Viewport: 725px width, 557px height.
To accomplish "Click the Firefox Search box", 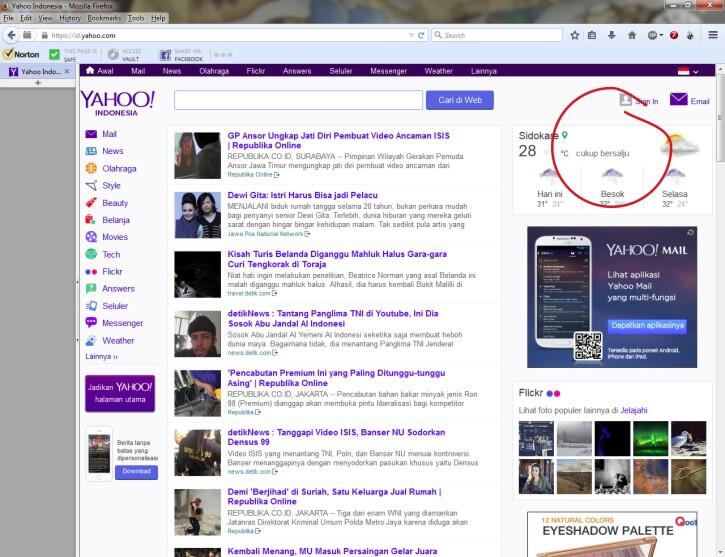I will pyautogui.click(x=497, y=35).
